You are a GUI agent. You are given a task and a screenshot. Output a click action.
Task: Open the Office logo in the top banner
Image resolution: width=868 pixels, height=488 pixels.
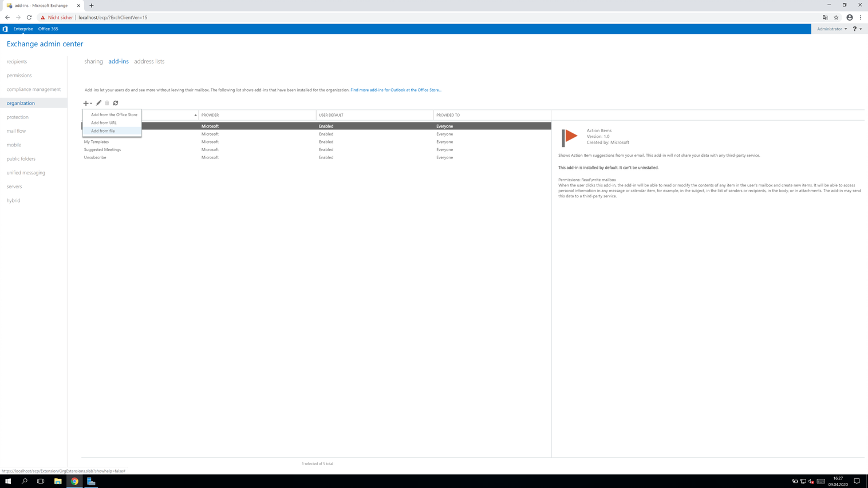tap(5, 29)
